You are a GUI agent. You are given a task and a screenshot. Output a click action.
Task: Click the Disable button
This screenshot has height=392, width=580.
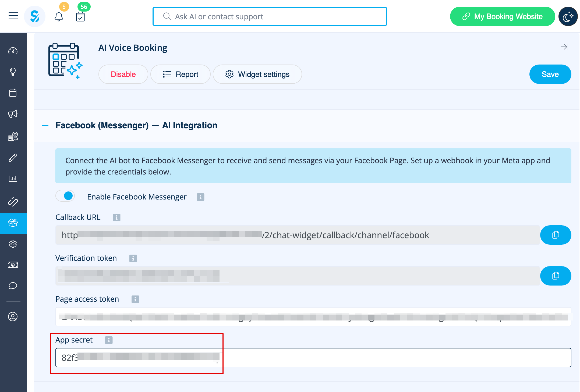pyautogui.click(x=123, y=74)
